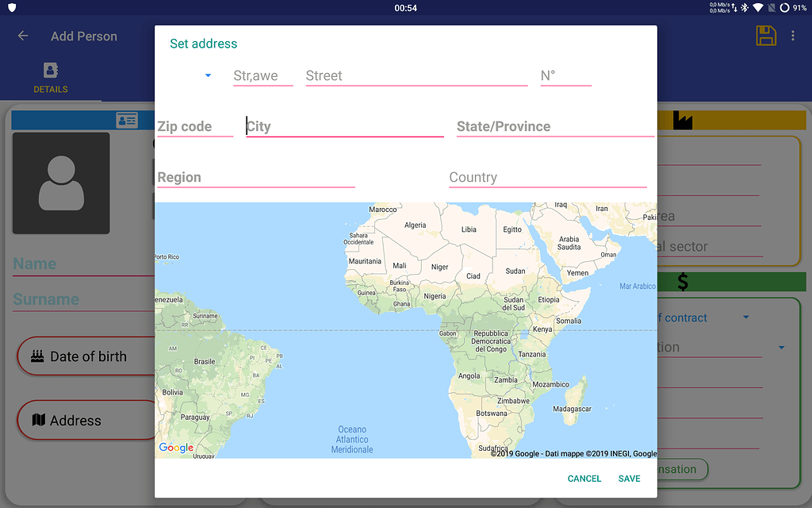Viewport: 812px width, 508px height.
Task: Tap the Date of birth button
Action: pos(86,356)
